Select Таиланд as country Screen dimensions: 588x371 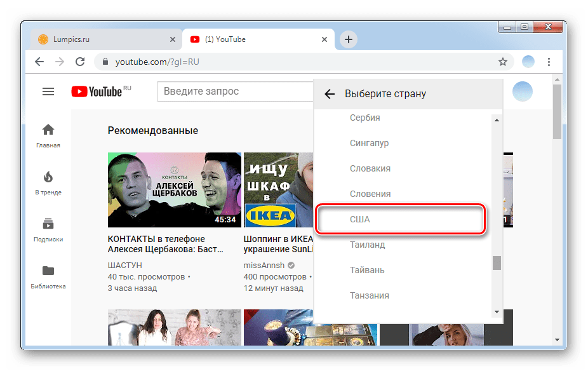coord(368,245)
